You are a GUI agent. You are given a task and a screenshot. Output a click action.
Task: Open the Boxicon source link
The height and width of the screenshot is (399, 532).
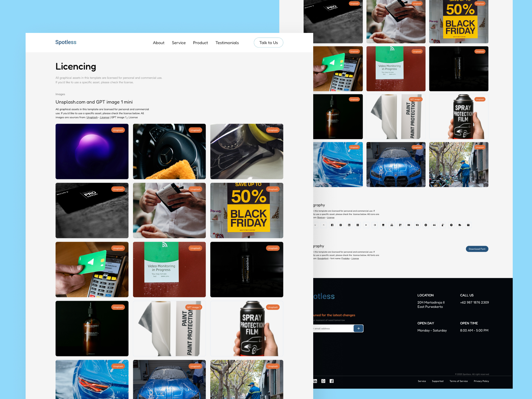coord(321,217)
